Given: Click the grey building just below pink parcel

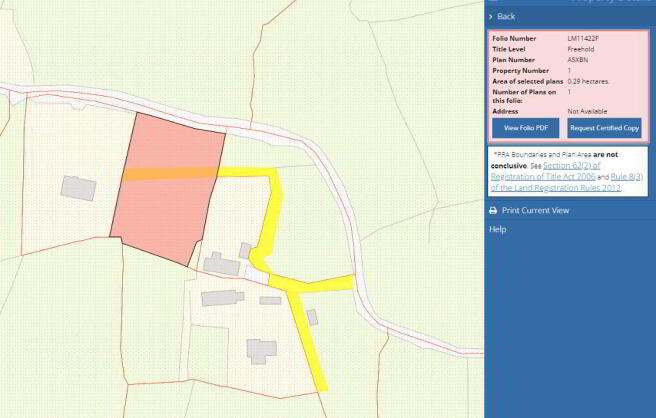Looking at the screenshot, I should [x=222, y=264].
